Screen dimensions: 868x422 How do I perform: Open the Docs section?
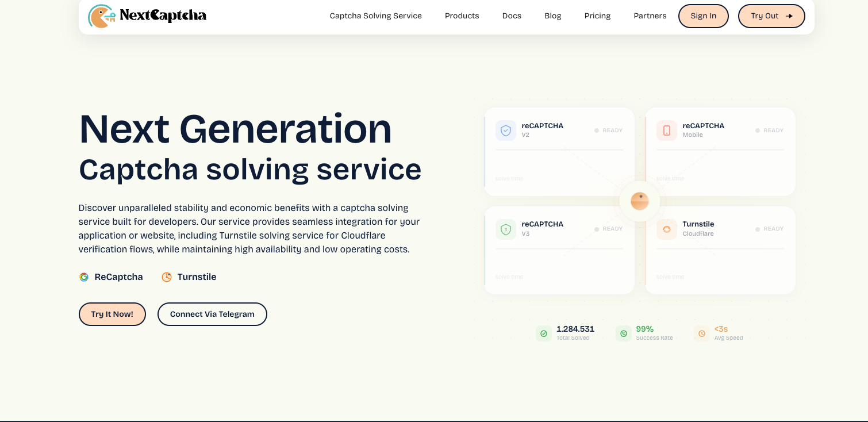tap(512, 16)
